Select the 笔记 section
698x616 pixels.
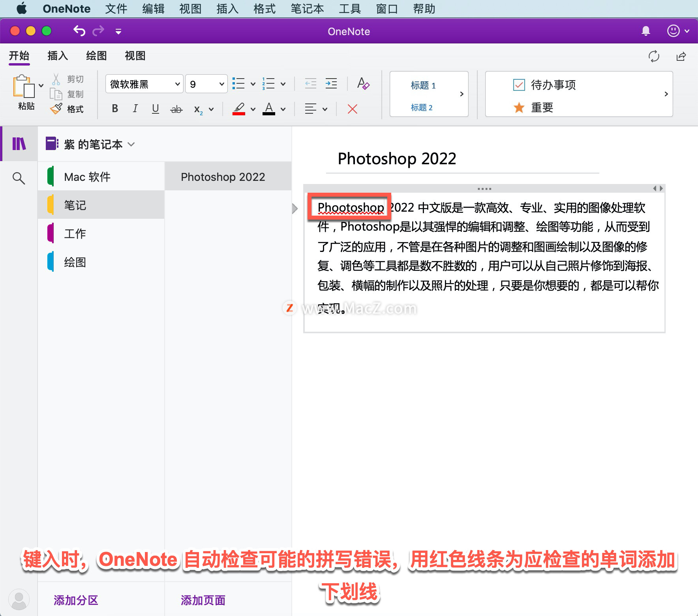pos(101,205)
